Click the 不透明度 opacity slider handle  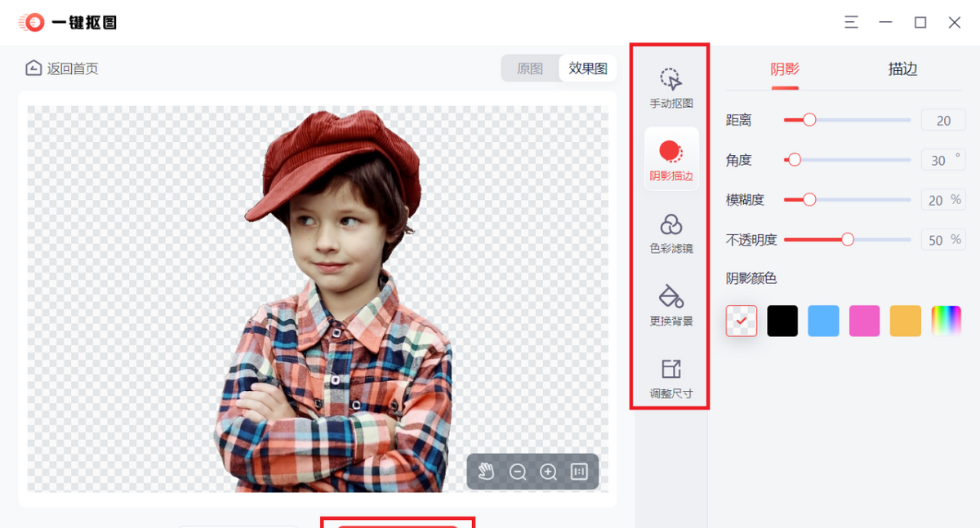coord(848,239)
